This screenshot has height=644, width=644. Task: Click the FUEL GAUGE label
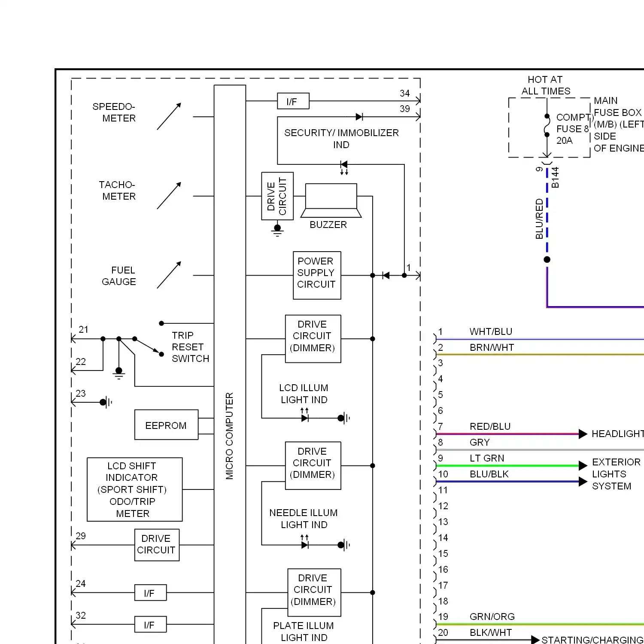119,276
